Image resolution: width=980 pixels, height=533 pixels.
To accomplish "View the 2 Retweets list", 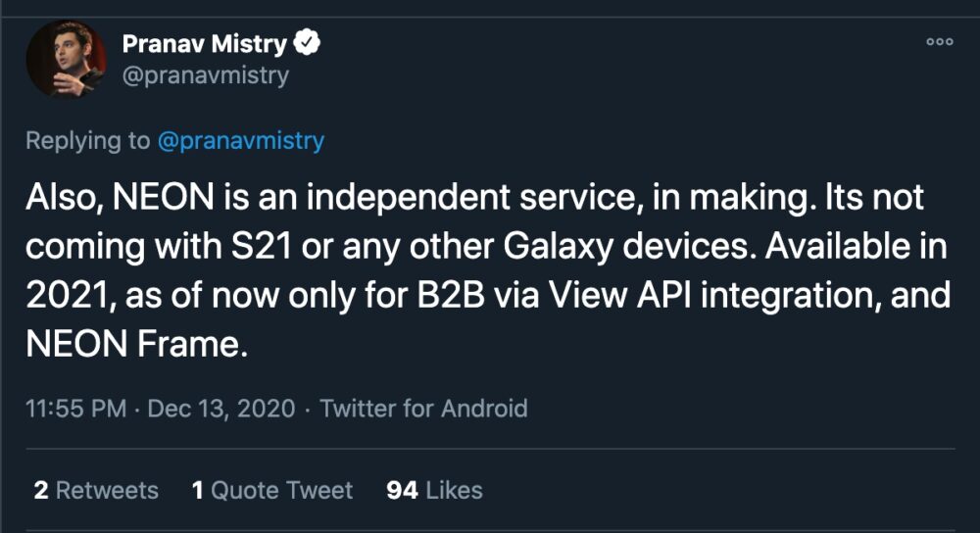I will pos(95,490).
